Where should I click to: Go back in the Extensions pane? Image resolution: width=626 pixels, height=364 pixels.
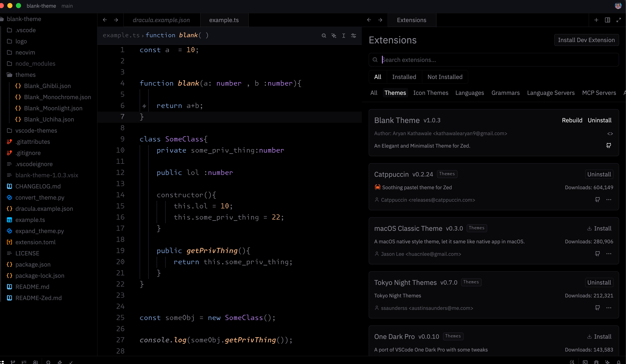tap(369, 20)
